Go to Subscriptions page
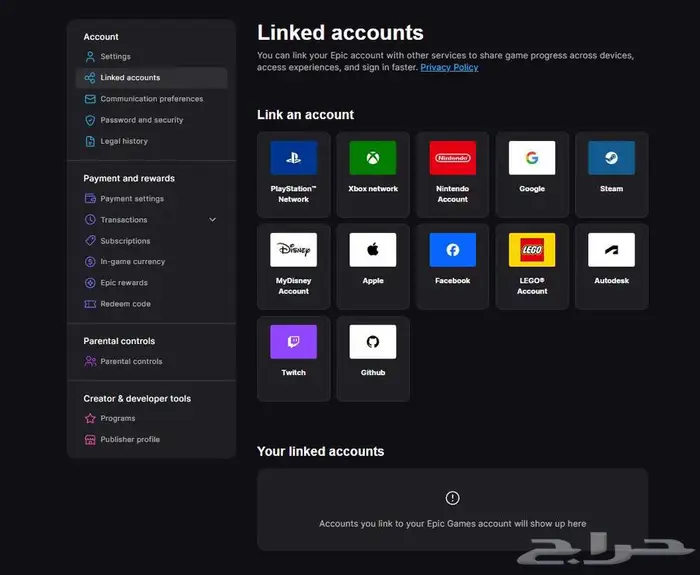 tap(151, 241)
